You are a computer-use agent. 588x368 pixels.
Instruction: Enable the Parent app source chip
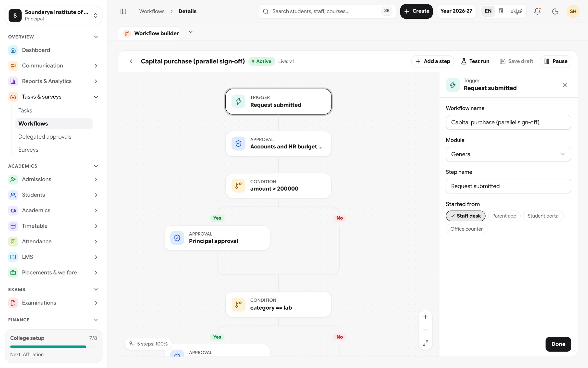click(504, 216)
